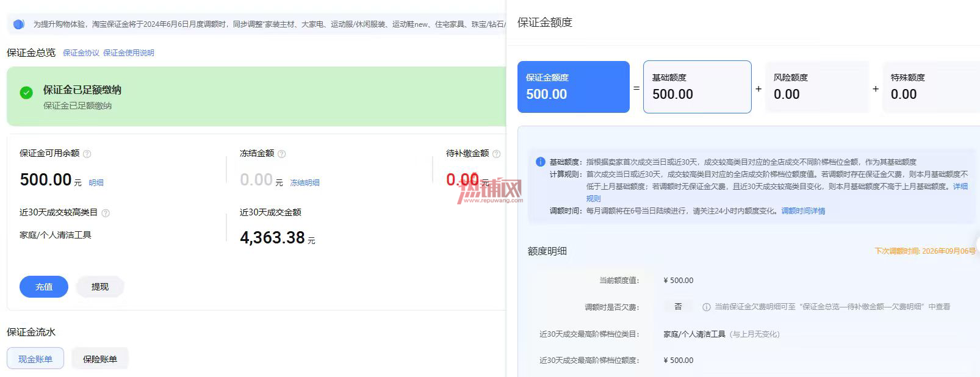
Task: Click info icon next to 当前保证金欠费明细 hint
Action: pos(707,307)
